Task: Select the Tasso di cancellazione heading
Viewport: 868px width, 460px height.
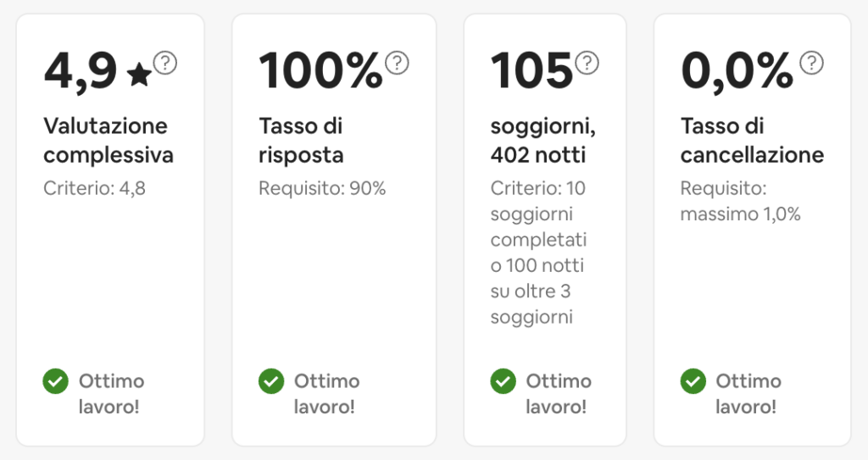Action: coord(752,141)
